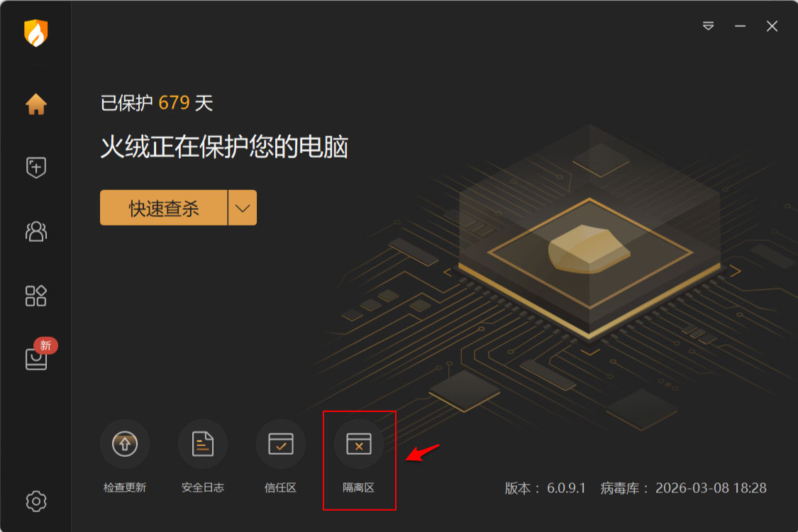Click the Huorong flame shield logo
This screenshot has width=798, height=532.
point(35,33)
